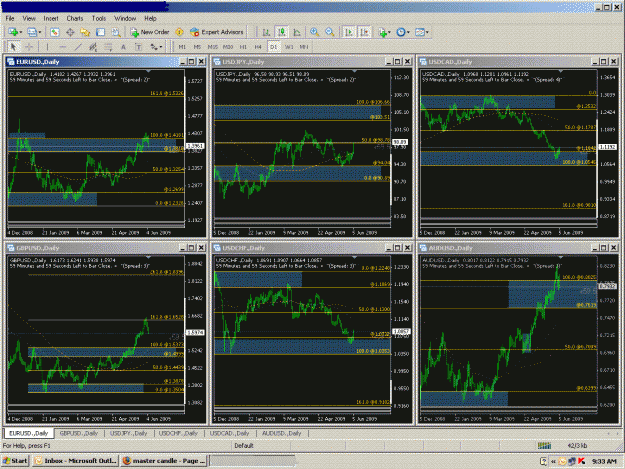Set timeframe to H1
625x469 pixels.
pos(243,47)
